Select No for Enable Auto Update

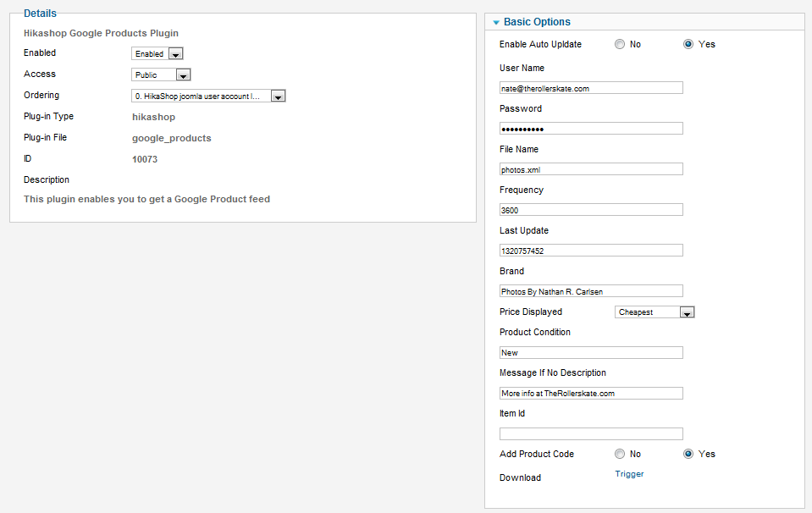coord(620,44)
